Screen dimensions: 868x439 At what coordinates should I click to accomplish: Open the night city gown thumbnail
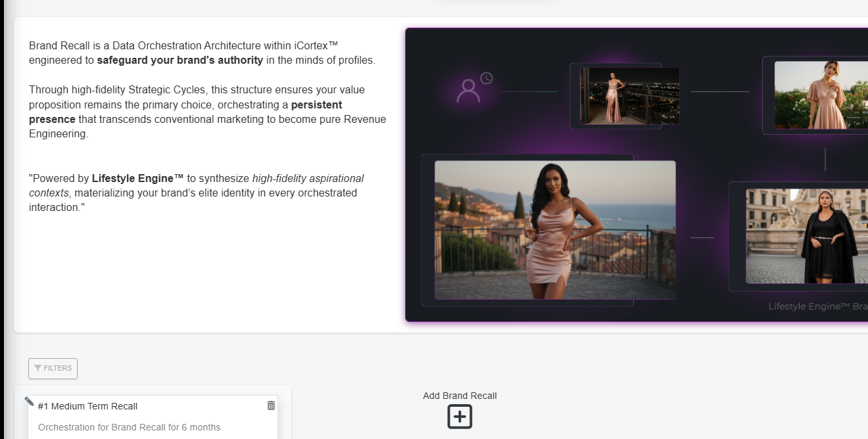coord(630,95)
